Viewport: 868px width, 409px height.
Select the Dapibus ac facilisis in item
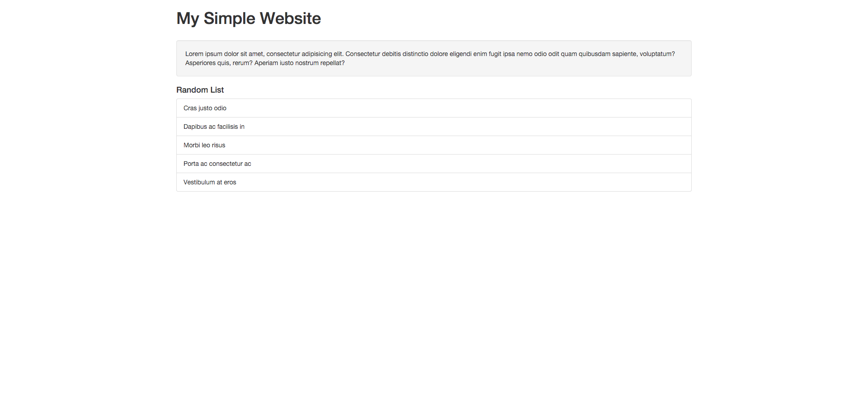(x=214, y=127)
